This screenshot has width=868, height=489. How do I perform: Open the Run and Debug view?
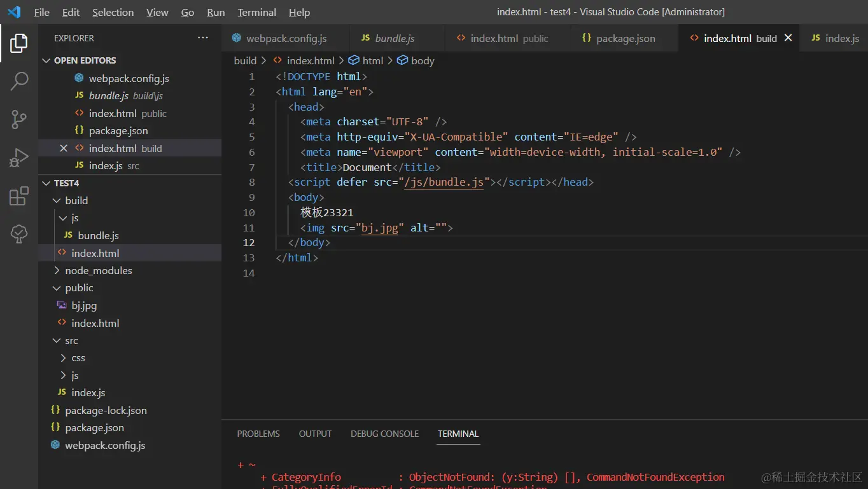pos(18,157)
